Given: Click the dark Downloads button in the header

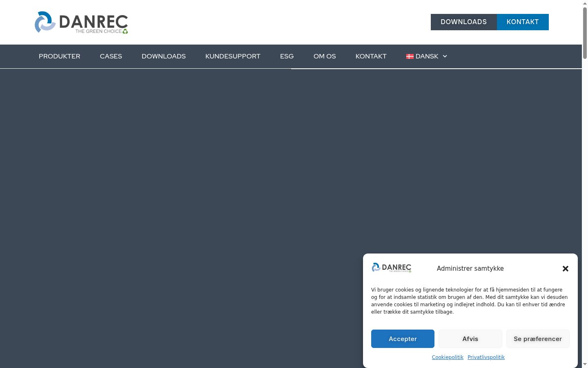Looking at the screenshot, I should click(464, 22).
